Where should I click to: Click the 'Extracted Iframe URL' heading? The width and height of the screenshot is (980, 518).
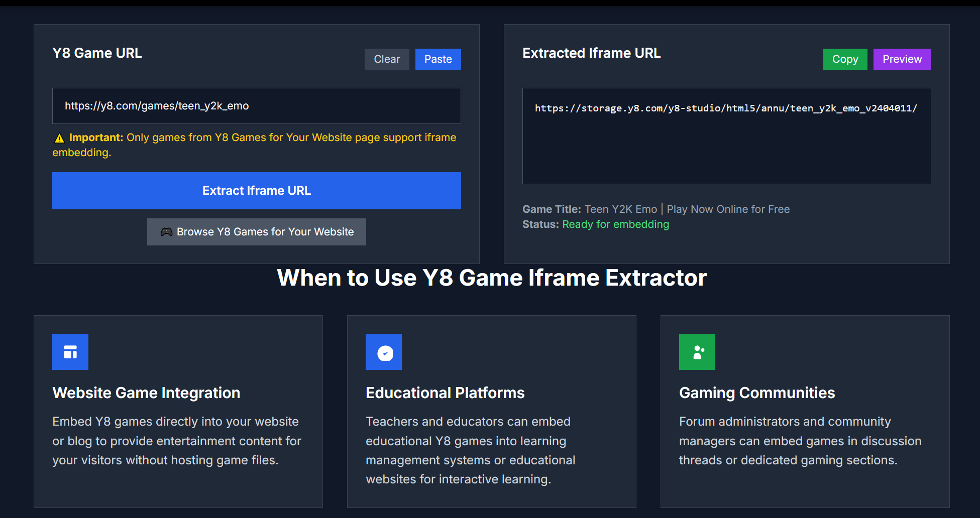(591, 53)
